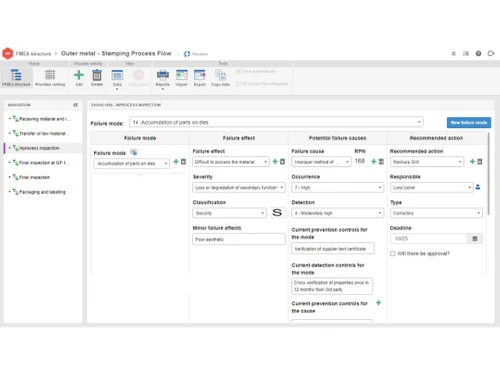Image resolution: width=500 pixels, height=375 pixels.
Task: Delete failure mode using its trash icon
Action: pos(183,162)
